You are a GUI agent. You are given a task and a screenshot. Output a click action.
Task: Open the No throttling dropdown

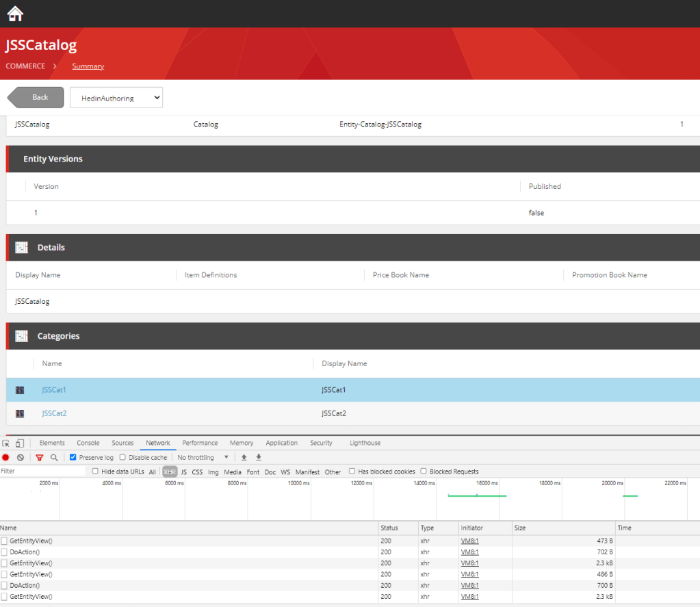point(203,458)
